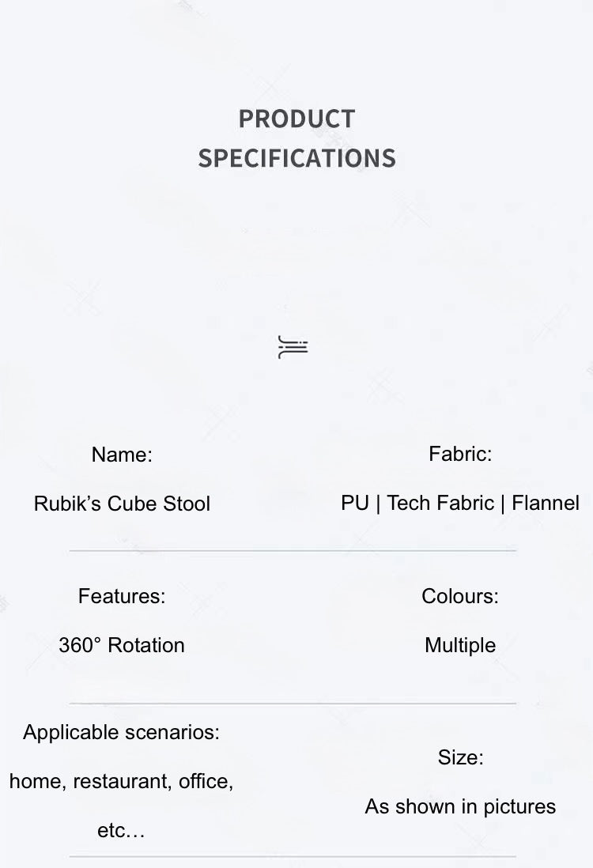Click the divider line below Rubik's Cube Stool
The image size is (593, 868).
coord(293,550)
